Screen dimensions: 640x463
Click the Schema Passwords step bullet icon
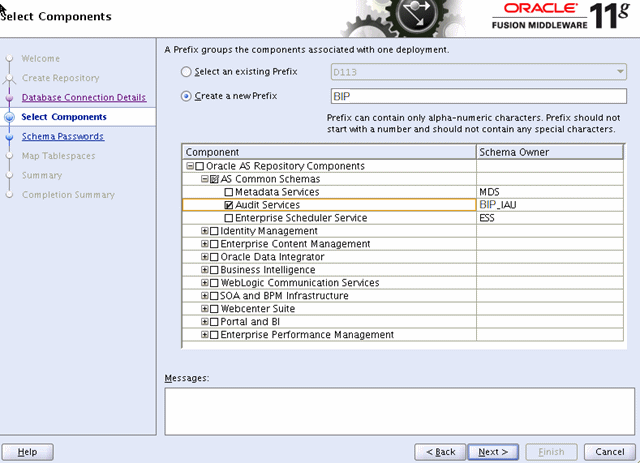click(9, 137)
